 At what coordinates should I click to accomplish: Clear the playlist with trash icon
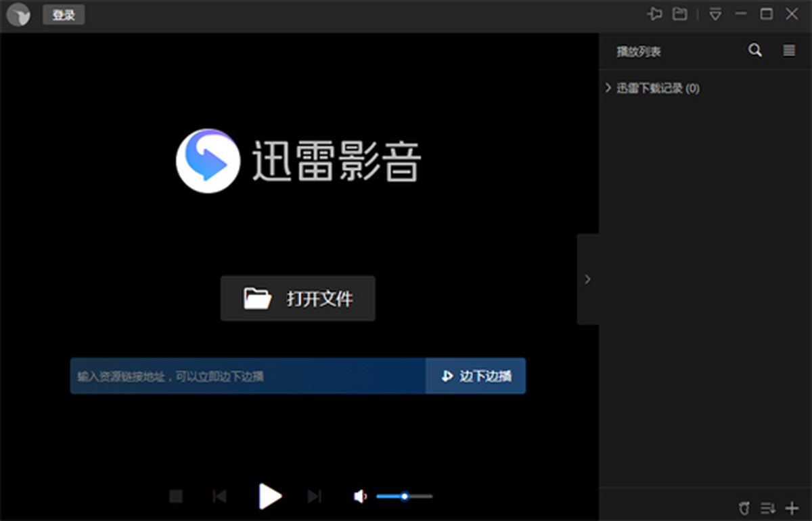pos(744,507)
